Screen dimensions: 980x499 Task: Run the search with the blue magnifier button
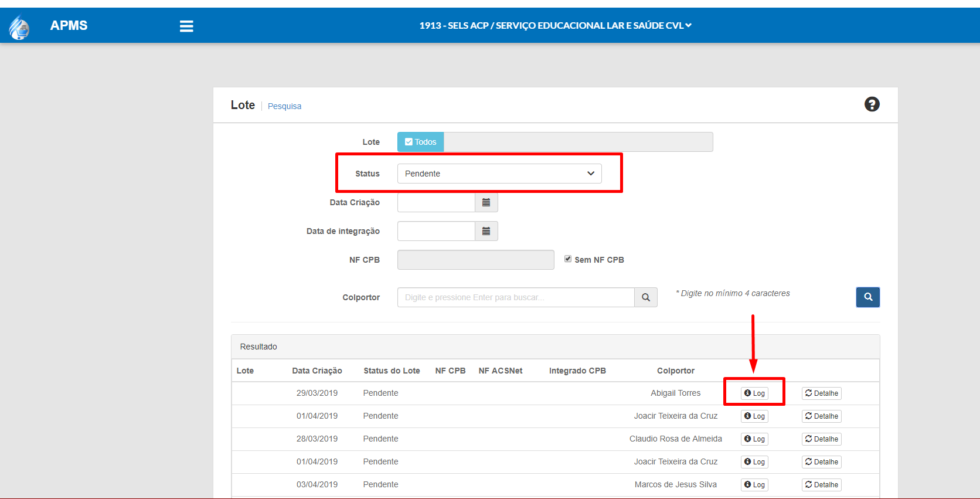coord(868,297)
